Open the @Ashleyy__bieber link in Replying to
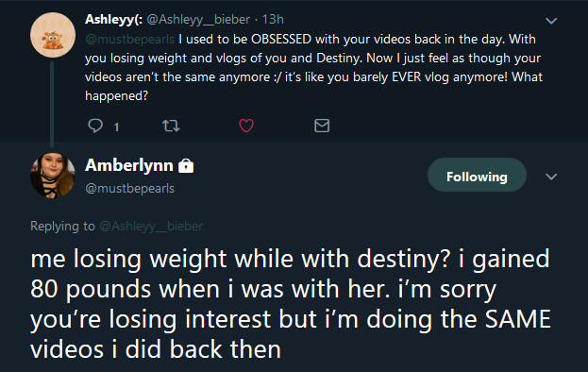The width and height of the screenshot is (588, 372). (151, 226)
